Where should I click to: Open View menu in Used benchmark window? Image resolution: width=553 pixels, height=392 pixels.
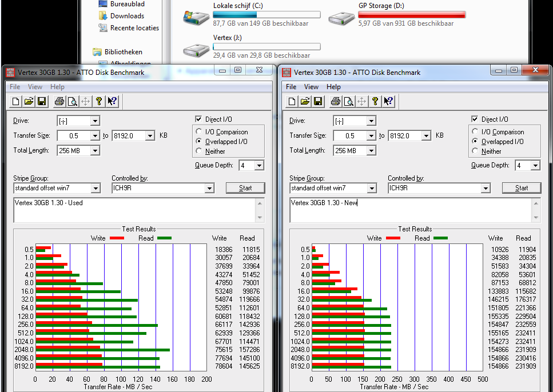35,87
